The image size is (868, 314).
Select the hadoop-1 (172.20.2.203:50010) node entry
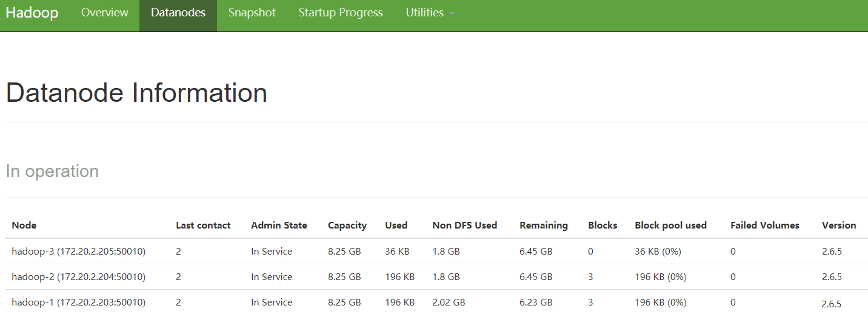pyautogui.click(x=79, y=302)
